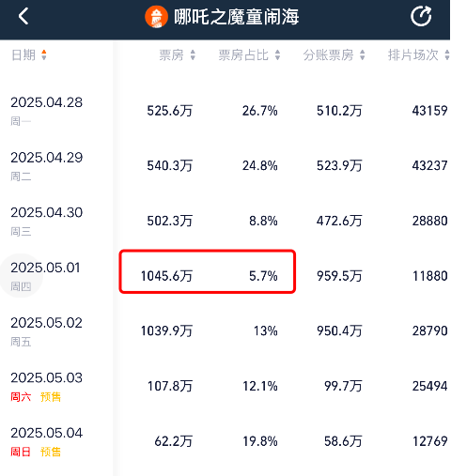Tap 预售 tag on 2025.05.03 row
Image resolution: width=451 pixels, height=476 pixels.
point(51,397)
